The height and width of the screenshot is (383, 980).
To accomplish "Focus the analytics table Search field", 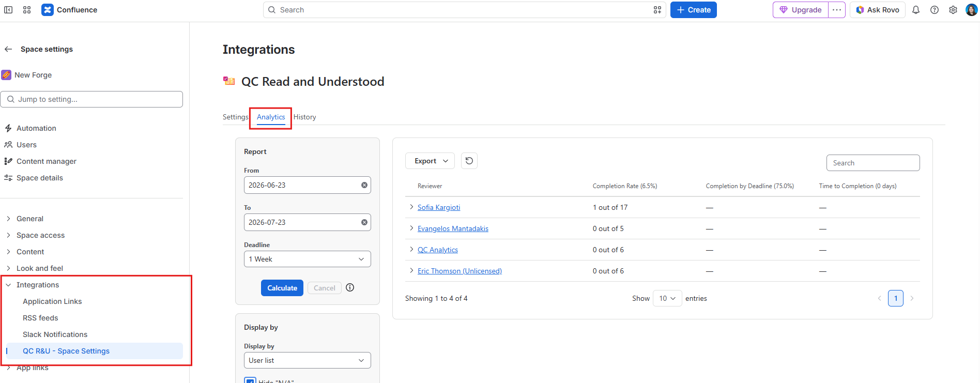I will 873,163.
